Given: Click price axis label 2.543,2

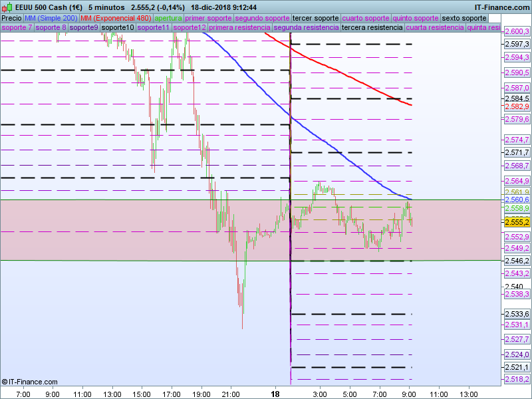Looking at the screenshot, I should point(517,273).
